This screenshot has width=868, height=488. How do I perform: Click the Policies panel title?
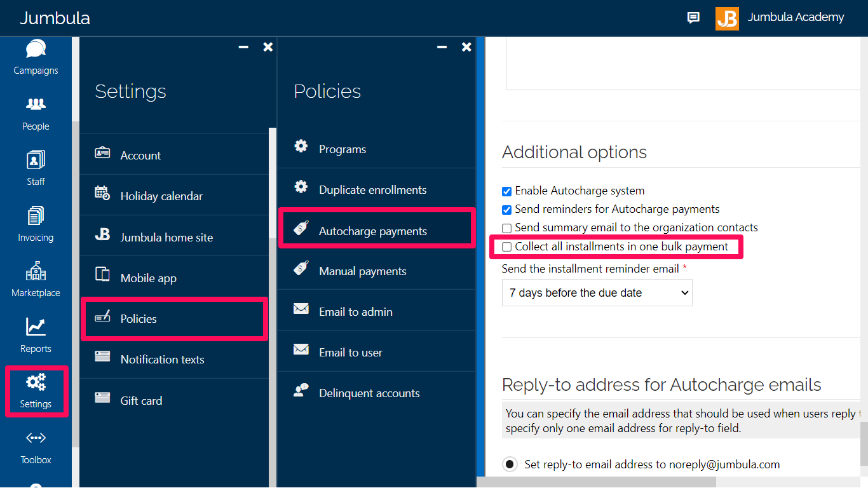[x=327, y=91]
